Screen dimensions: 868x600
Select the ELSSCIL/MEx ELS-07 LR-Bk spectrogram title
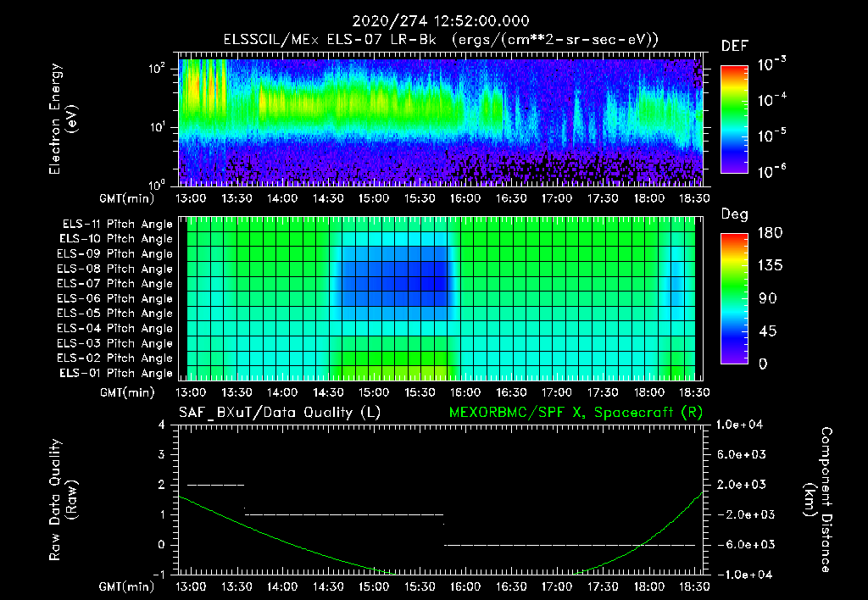coord(441,40)
